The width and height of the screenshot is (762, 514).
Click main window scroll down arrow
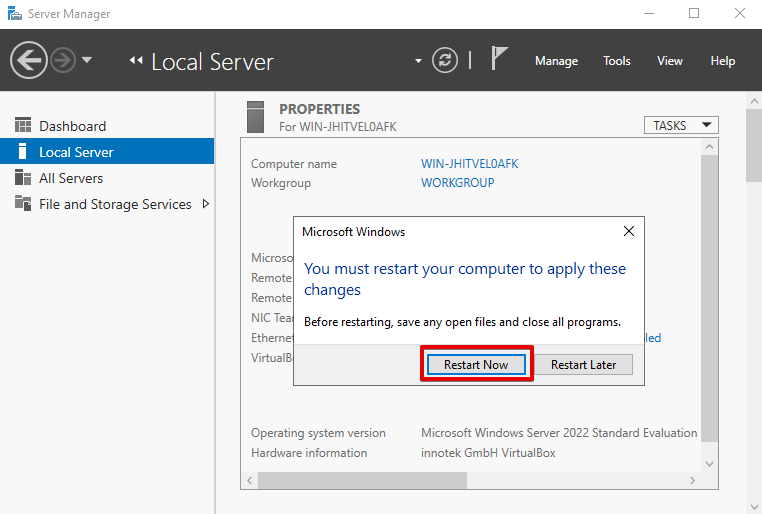coord(754,508)
